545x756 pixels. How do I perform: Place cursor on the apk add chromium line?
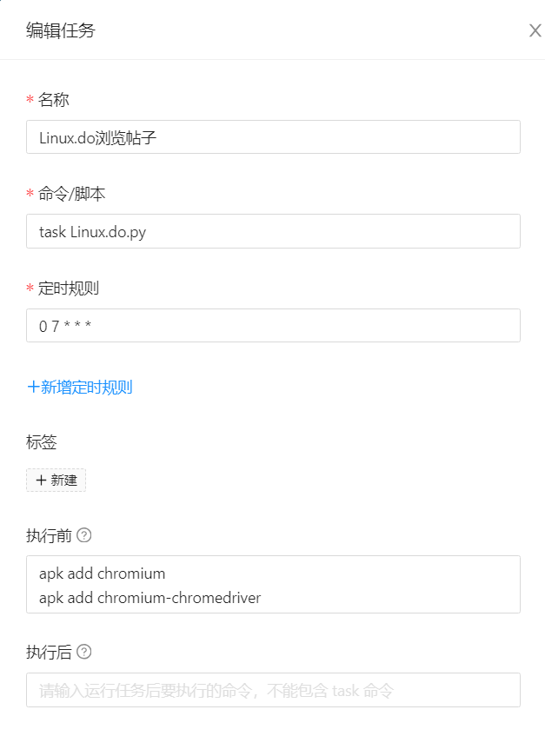tap(102, 574)
